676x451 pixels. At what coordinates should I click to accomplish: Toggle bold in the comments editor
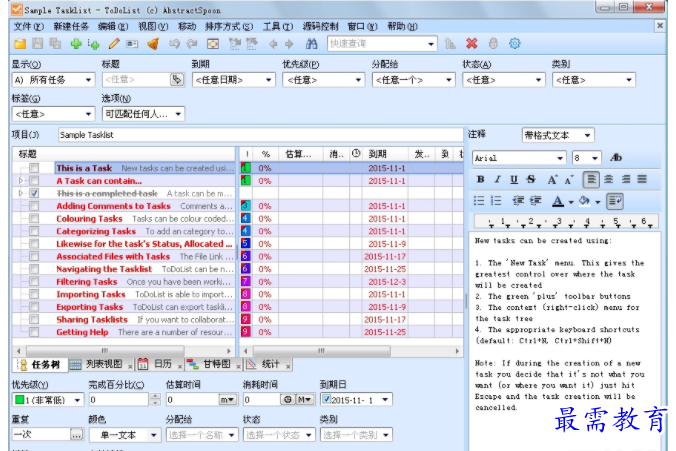[481, 179]
